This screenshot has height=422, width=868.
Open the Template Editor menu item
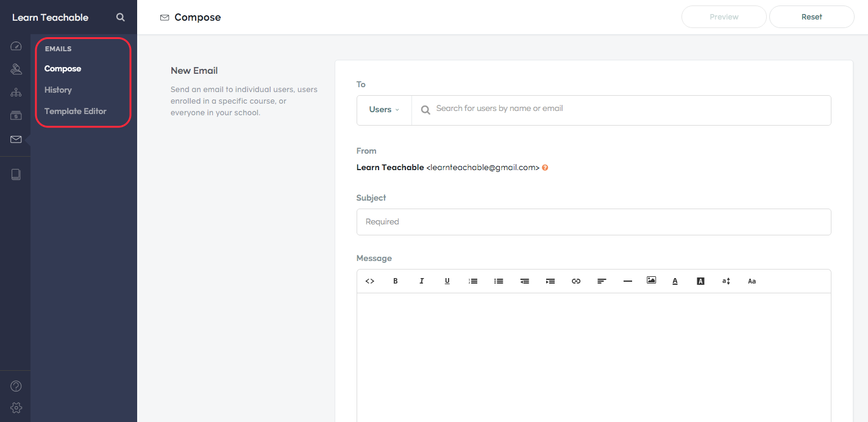76,111
